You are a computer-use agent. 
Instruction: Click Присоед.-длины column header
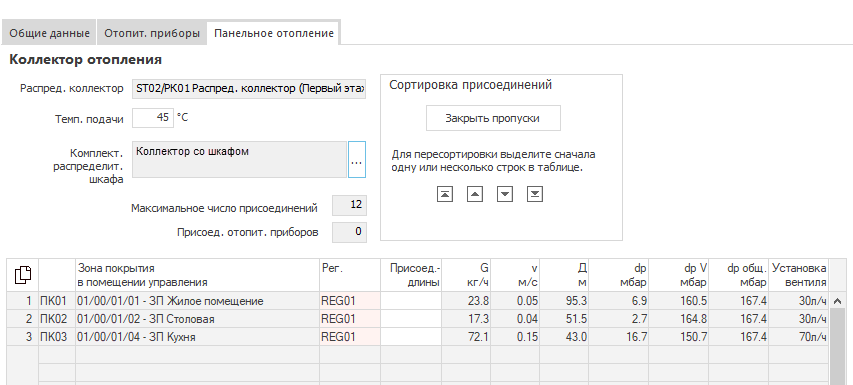click(x=411, y=275)
